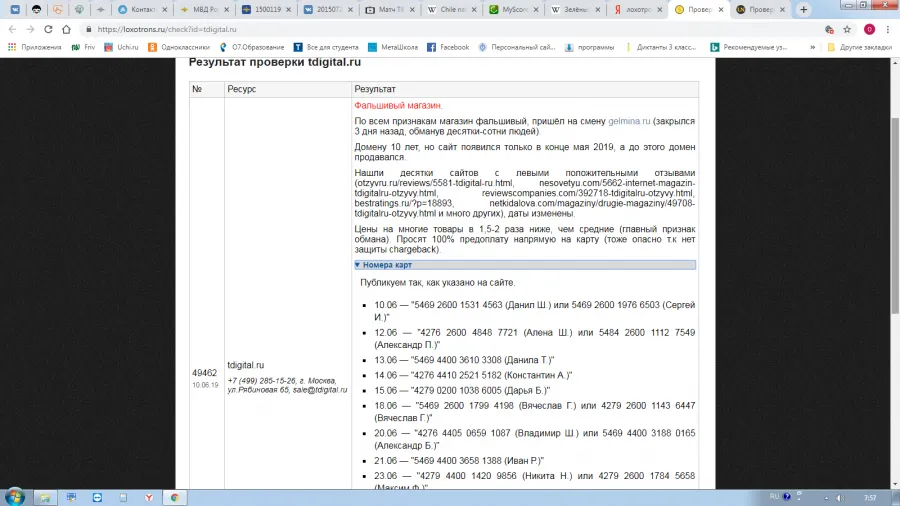Switch to the second pinned face-icon tab

(36, 9)
